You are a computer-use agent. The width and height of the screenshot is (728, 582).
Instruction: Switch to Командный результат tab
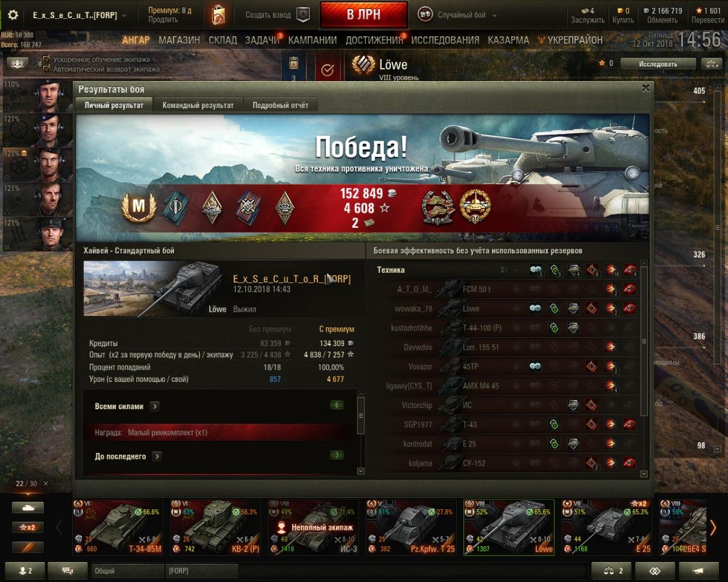[x=198, y=105]
